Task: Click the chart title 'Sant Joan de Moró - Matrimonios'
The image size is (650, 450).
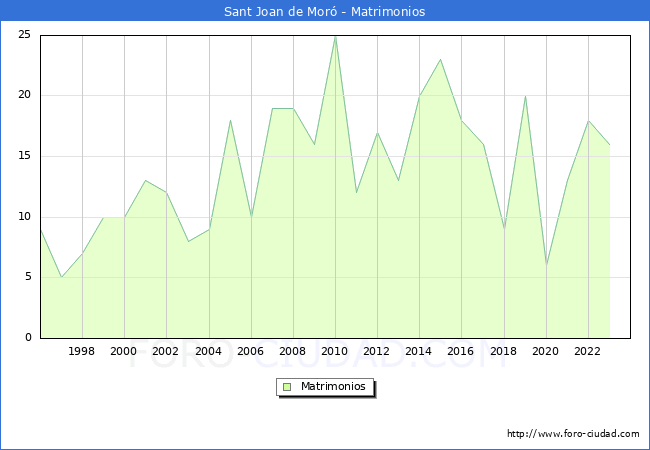Action: 325,11
